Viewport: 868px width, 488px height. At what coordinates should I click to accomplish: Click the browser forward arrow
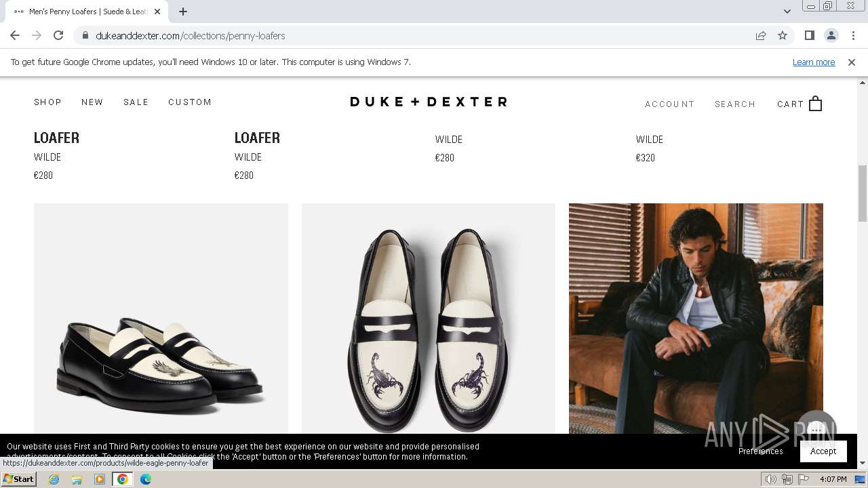pos(37,35)
